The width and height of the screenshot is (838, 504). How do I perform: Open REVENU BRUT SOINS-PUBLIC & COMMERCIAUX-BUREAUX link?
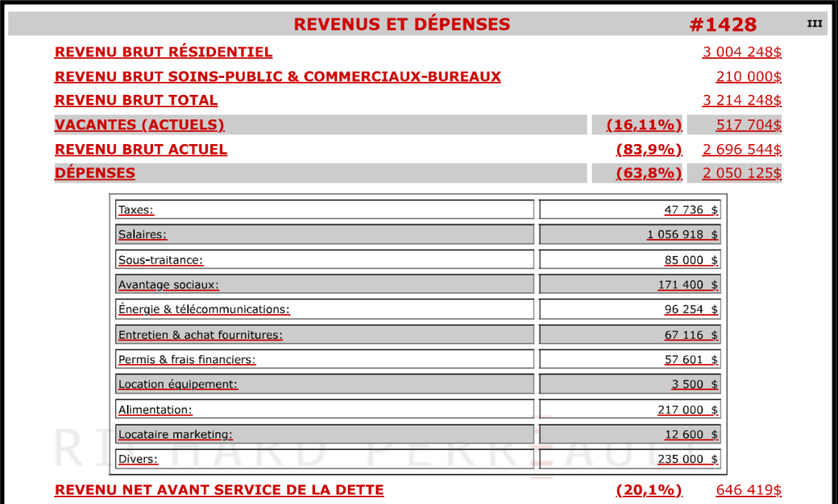[x=277, y=77]
